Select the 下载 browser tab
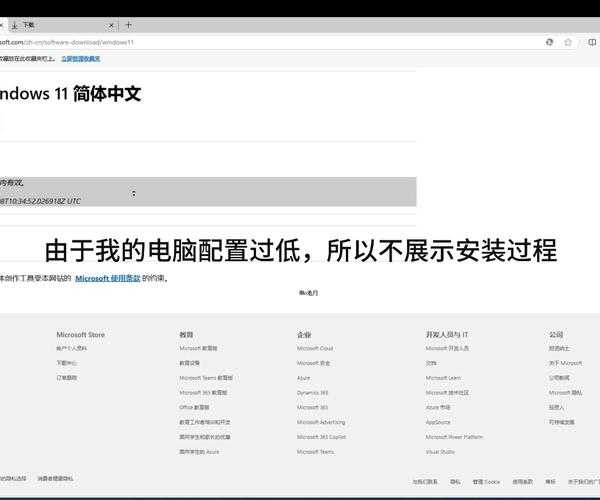Viewport: 600px width, 500px height. [x=61, y=25]
